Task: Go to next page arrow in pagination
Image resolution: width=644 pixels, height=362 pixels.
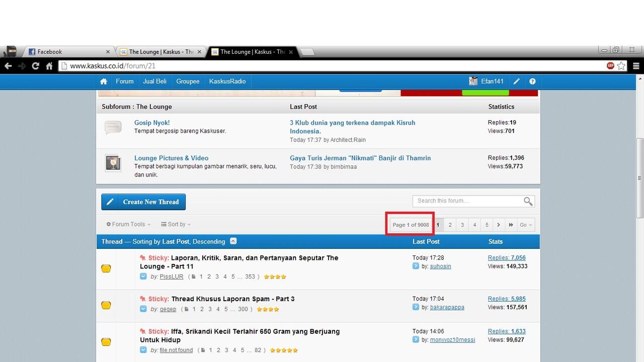Action: tap(499, 225)
